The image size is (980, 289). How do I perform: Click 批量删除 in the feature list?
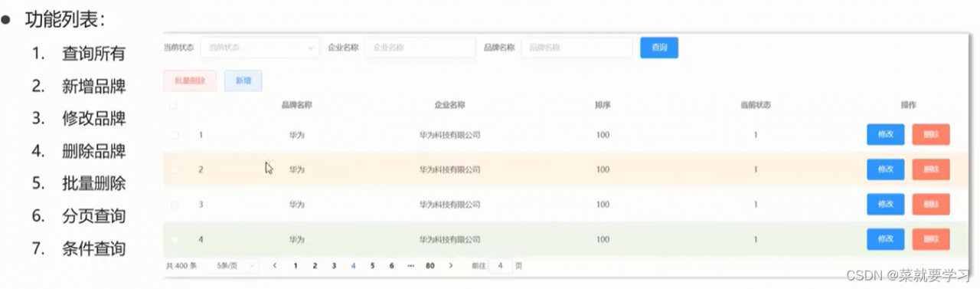[x=94, y=183]
